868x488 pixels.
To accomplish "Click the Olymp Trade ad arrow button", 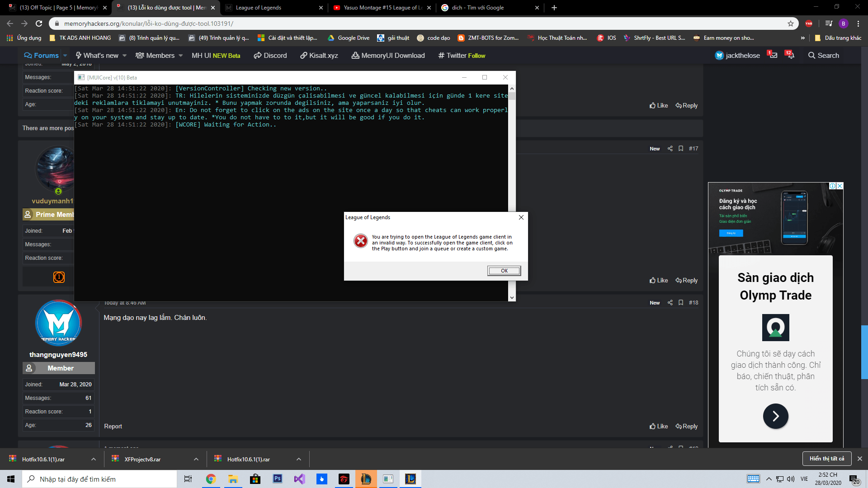I will coord(776,416).
